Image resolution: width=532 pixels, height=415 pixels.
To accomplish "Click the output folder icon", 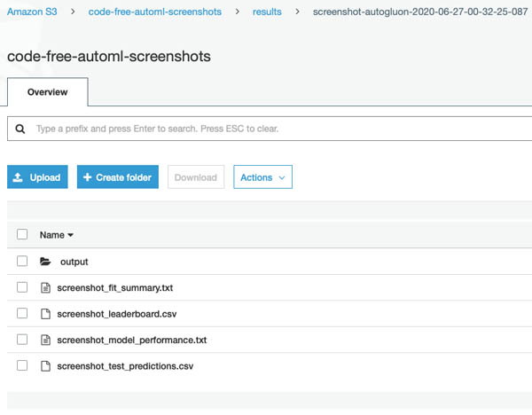I will 45,262.
